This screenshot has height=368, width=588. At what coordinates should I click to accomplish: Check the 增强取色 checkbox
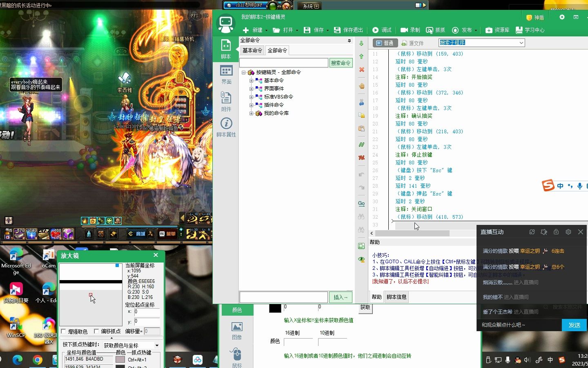coord(63,331)
